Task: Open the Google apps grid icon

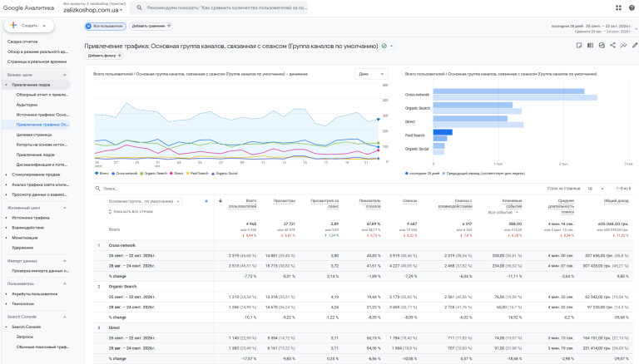Action: [x=618, y=7]
